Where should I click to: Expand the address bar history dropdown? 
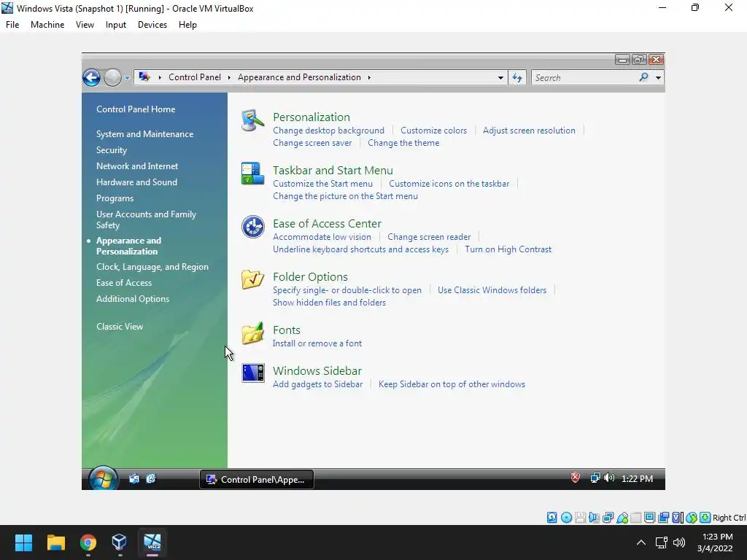point(500,77)
